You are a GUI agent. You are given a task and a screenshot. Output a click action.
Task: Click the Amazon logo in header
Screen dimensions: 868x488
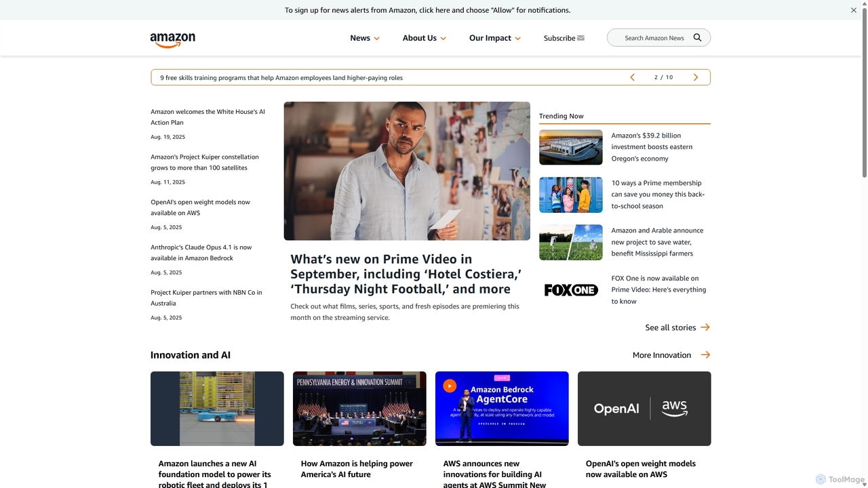click(x=173, y=40)
